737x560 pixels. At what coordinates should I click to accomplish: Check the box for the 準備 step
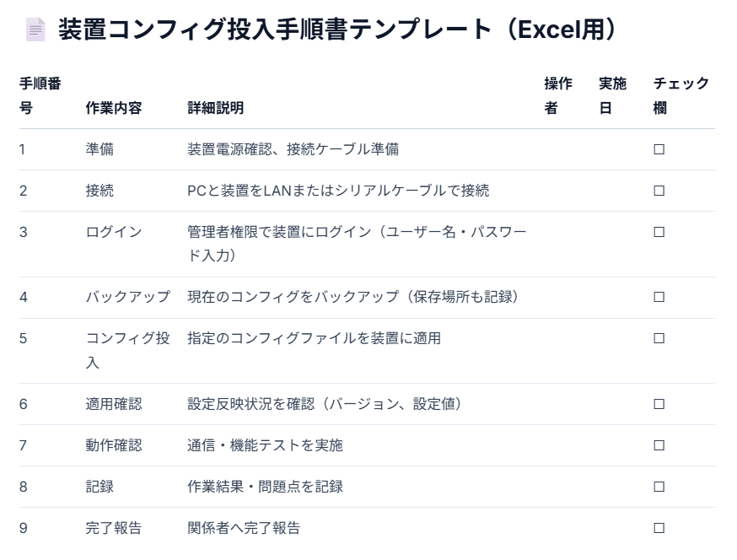[x=659, y=149]
